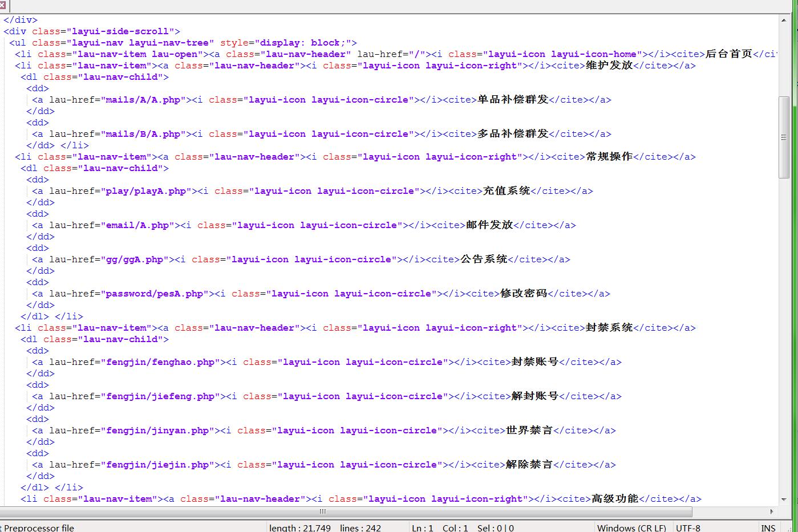
Task: Open UTF-8 encoding selector in status bar
Action: pyautogui.click(x=688, y=527)
